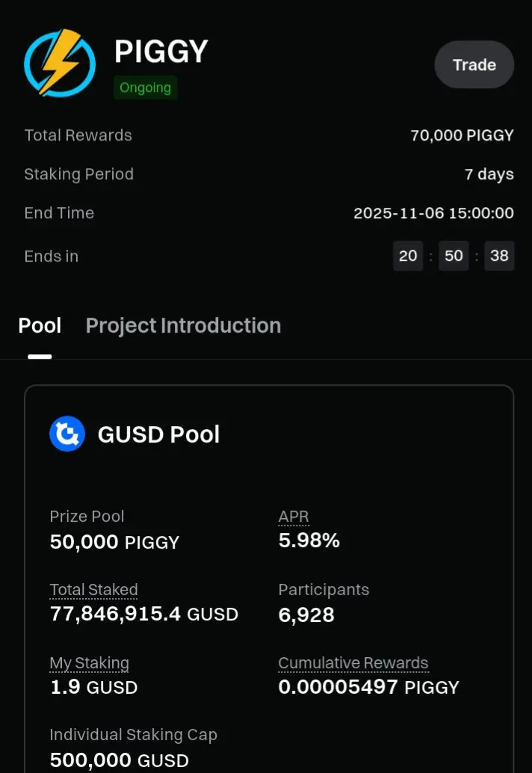This screenshot has width=532, height=773.
Task: Tap the Trade button
Action: tap(474, 64)
